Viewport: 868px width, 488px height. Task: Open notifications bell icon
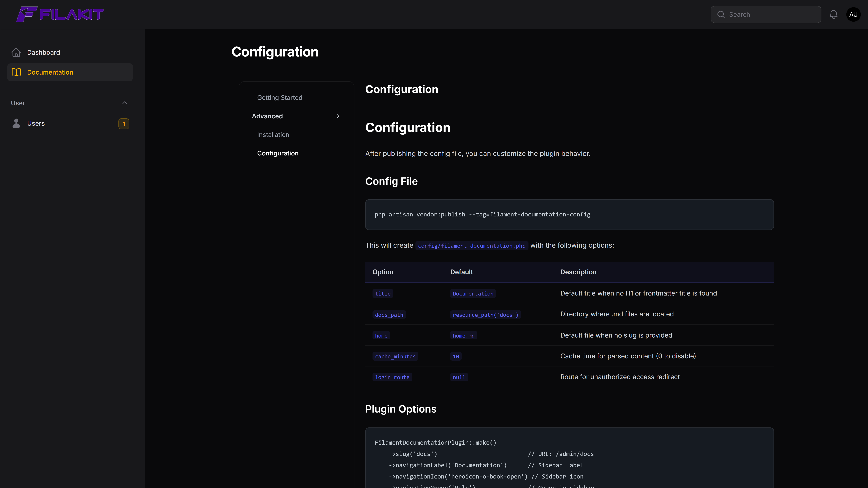pyautogui.click(x=834, y=14)
